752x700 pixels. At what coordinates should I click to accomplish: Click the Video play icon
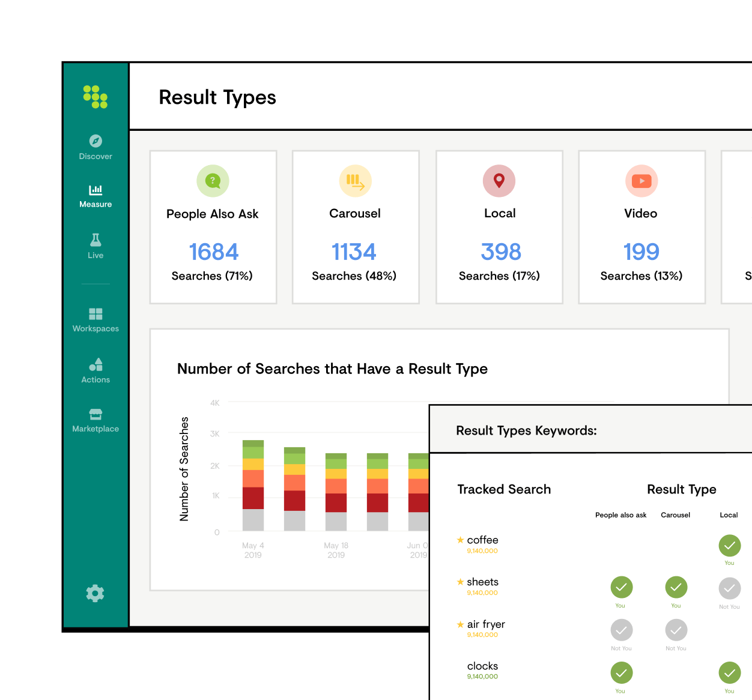tap(641, 181)
